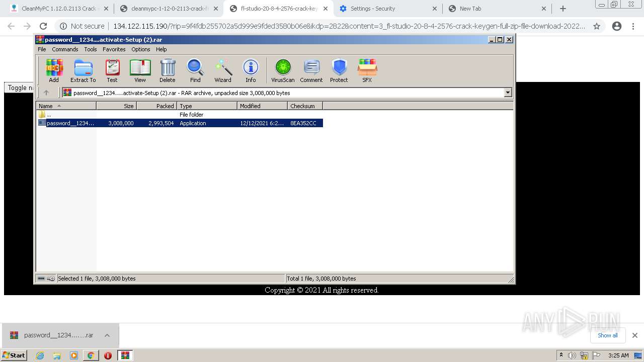Click the 8EA352CC checksum cell
The height and width of the screenshot is (362, 644).
tap(303, 123)
